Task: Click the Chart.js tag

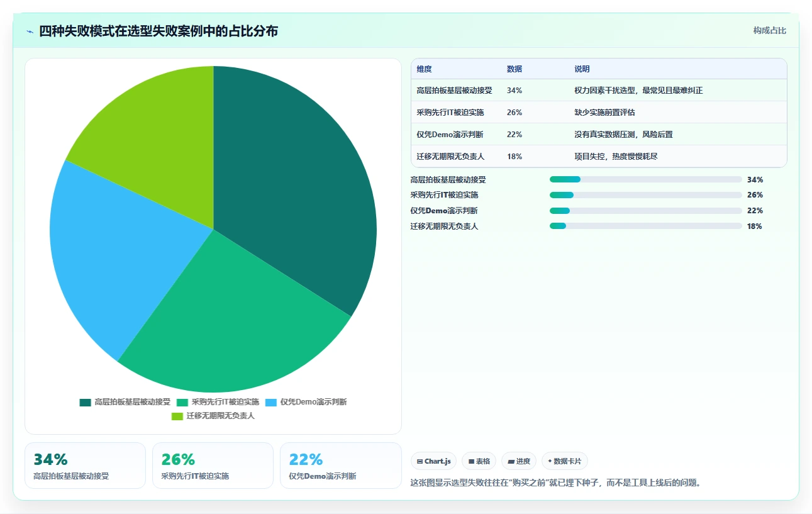Action: pyautogui.click(x=433, y=461)
